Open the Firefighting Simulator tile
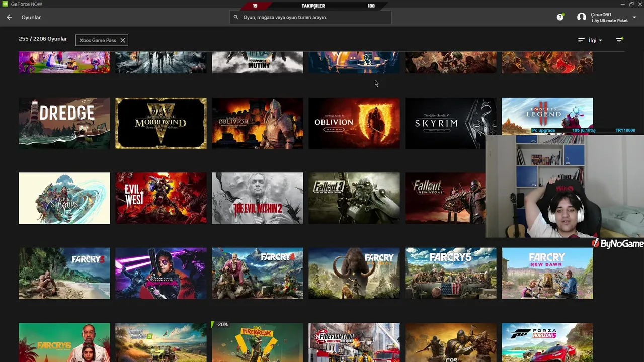 click(x=354, y=342)
